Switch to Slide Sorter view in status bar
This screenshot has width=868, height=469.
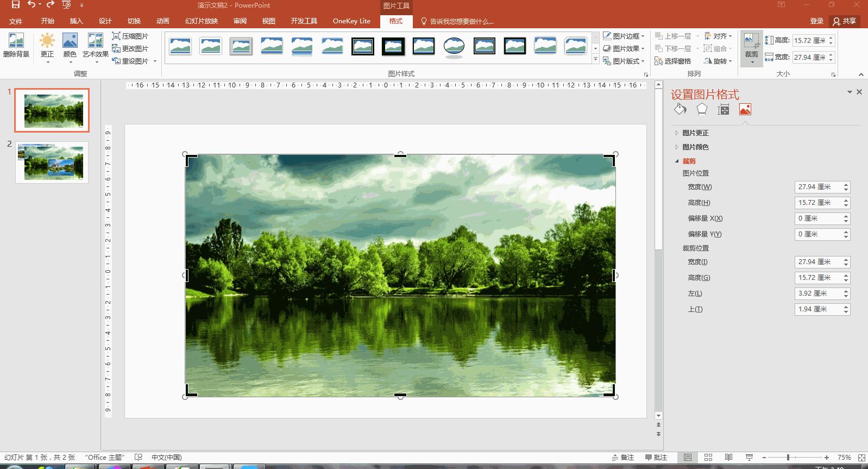pos(708,458)
